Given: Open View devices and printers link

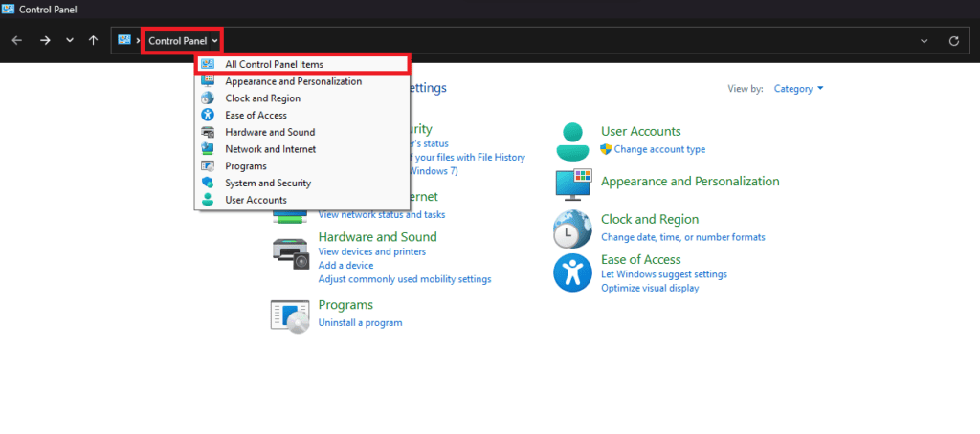Looking at the screenshot, I should pyautogui.click(x=371, y=251).
